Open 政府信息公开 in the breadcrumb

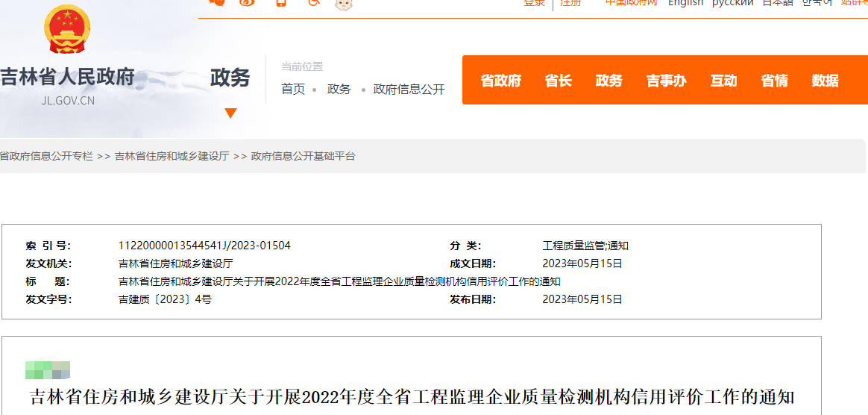click(409, 90)
